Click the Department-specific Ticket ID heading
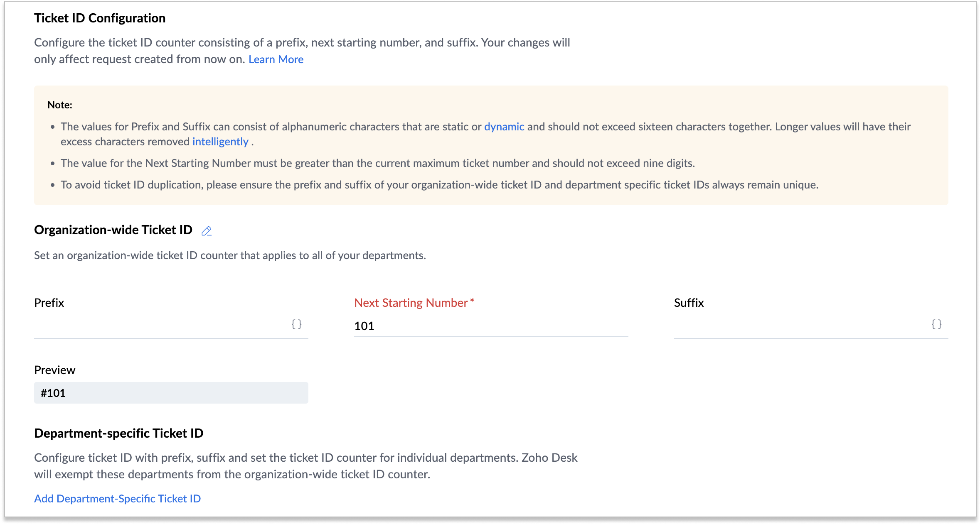980x524 pixels. point(119,433)
